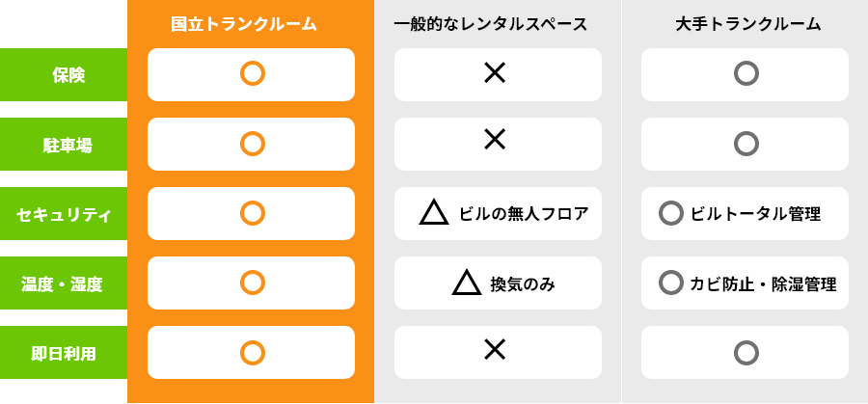Screen dimensions: 868x404
Task: Click the green 駐車場 row label
Action: coord(64,144)
